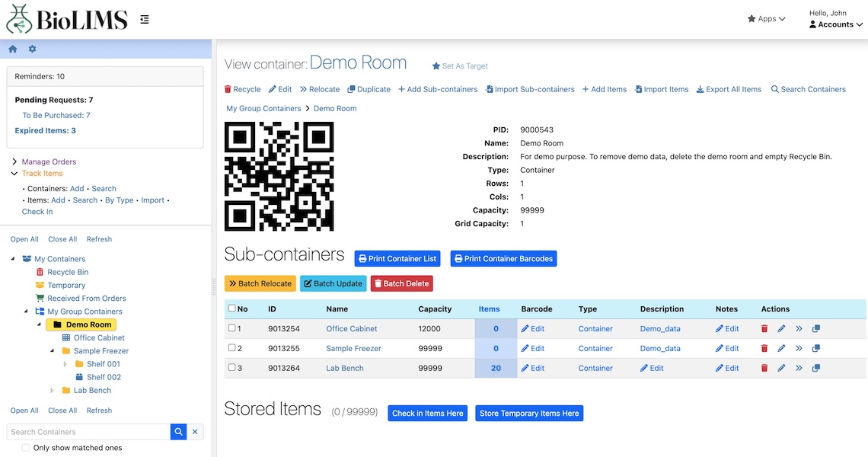The image size is (868, 457).
Task: Click Relocate in the container toolbar
Action: tap(320, 89)
